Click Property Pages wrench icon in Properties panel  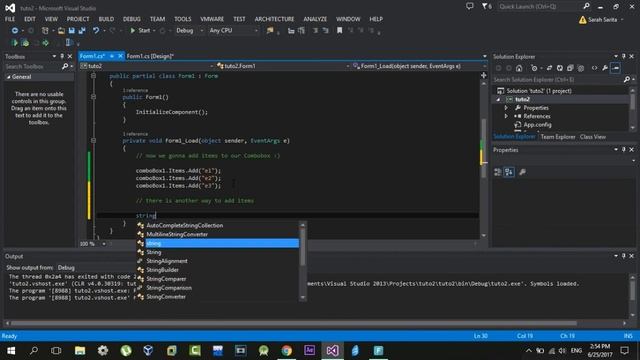coord(522,172)
